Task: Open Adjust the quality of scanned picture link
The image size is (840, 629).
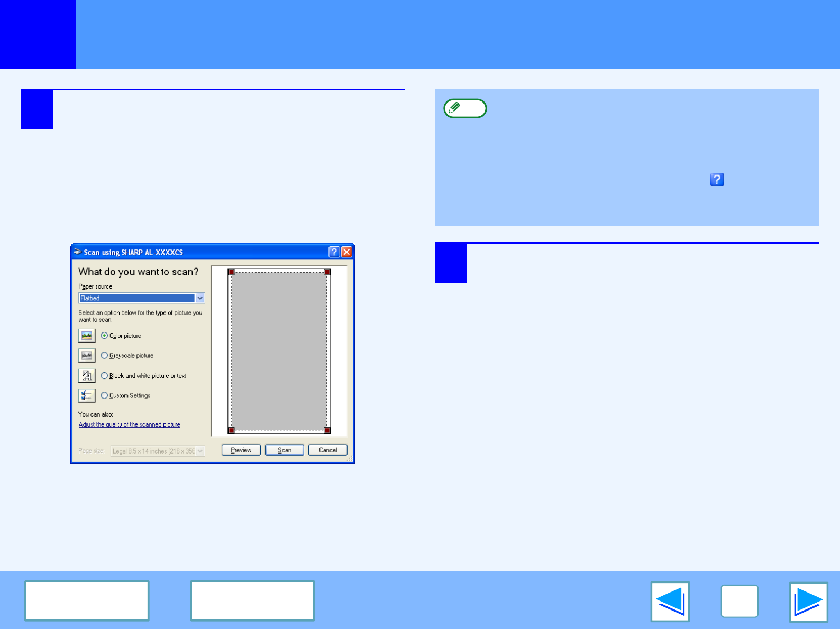Action: tap(129, 424)
